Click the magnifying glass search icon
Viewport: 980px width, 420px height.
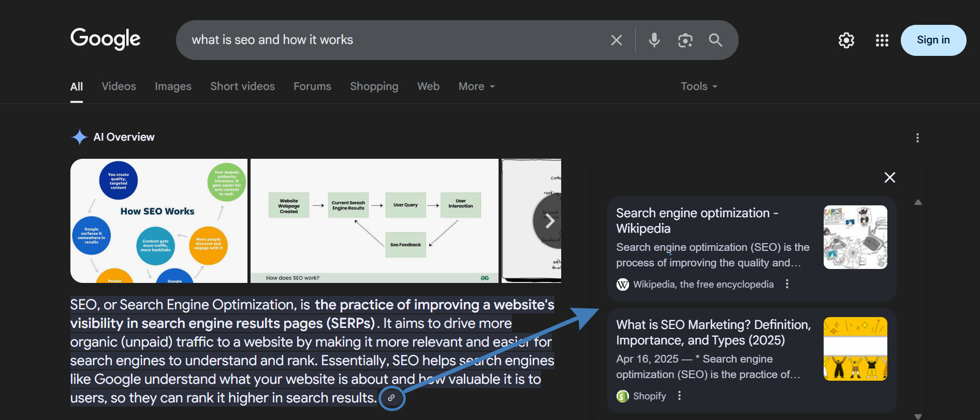pos(715,40)
